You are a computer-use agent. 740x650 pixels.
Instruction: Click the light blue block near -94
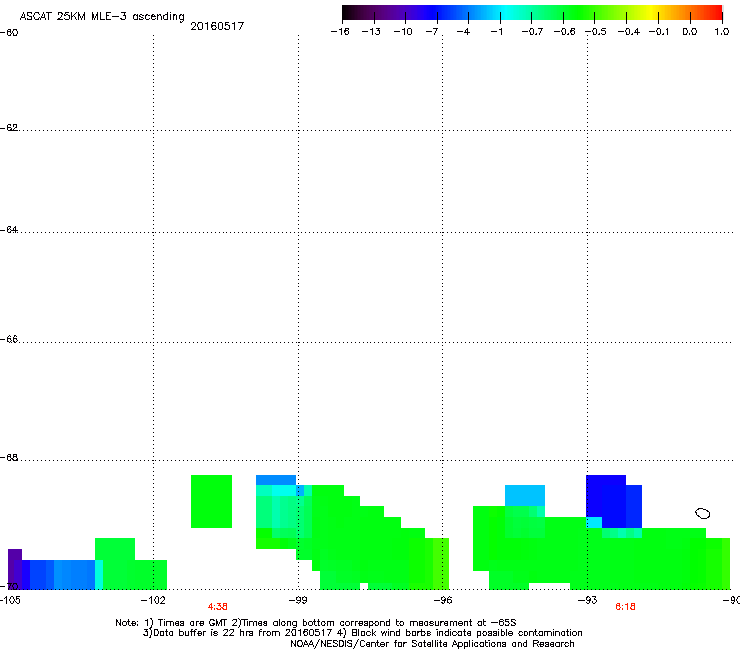coord(525,495)
